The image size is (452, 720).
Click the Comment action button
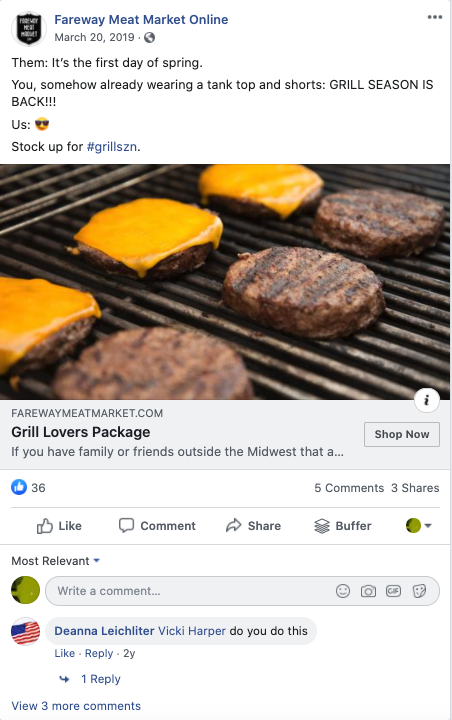pos(157,526)
